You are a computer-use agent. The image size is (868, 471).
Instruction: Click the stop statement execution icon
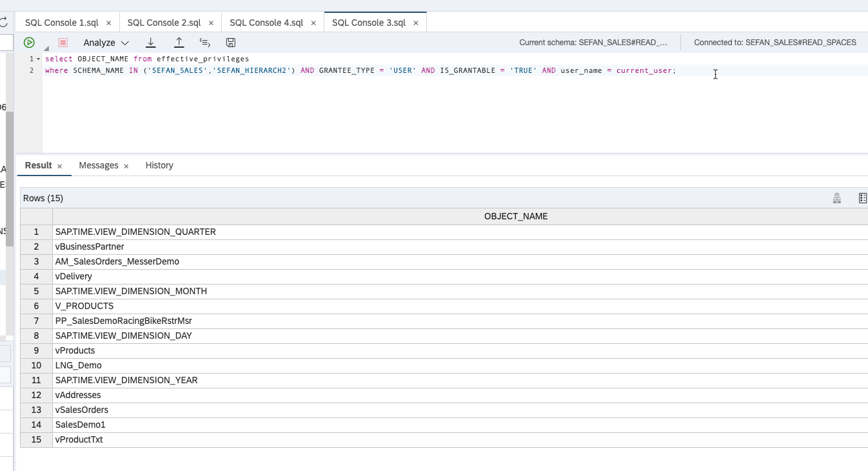[x=62, y=42]
